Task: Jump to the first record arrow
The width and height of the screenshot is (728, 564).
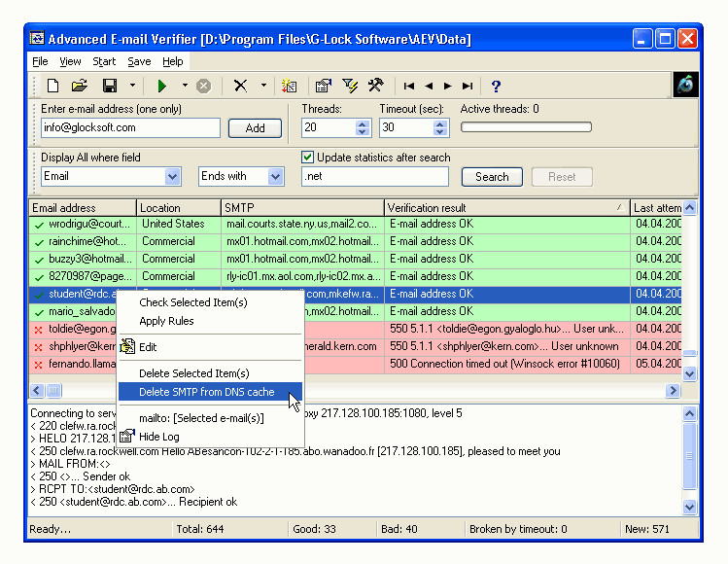Action: [409, 86]
